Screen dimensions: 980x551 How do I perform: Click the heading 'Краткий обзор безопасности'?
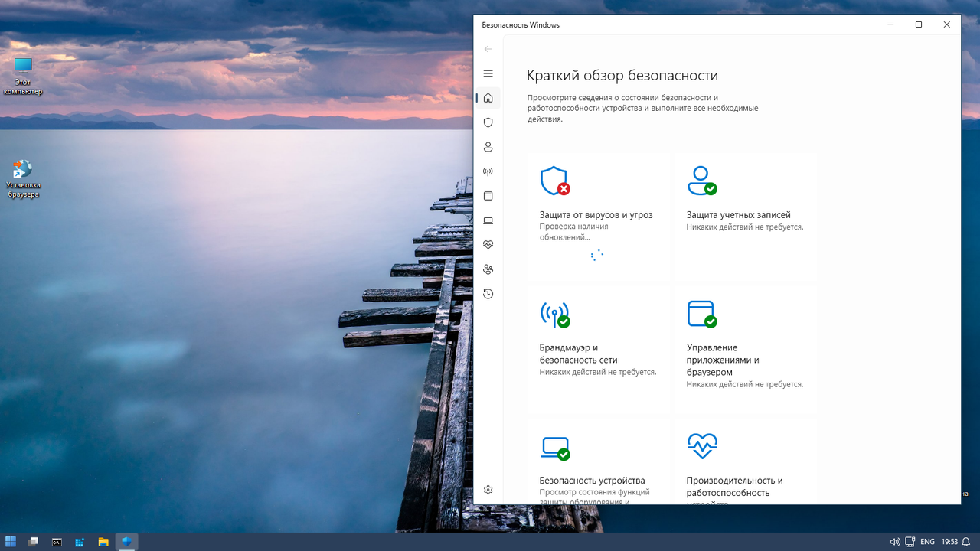(622, 75)
